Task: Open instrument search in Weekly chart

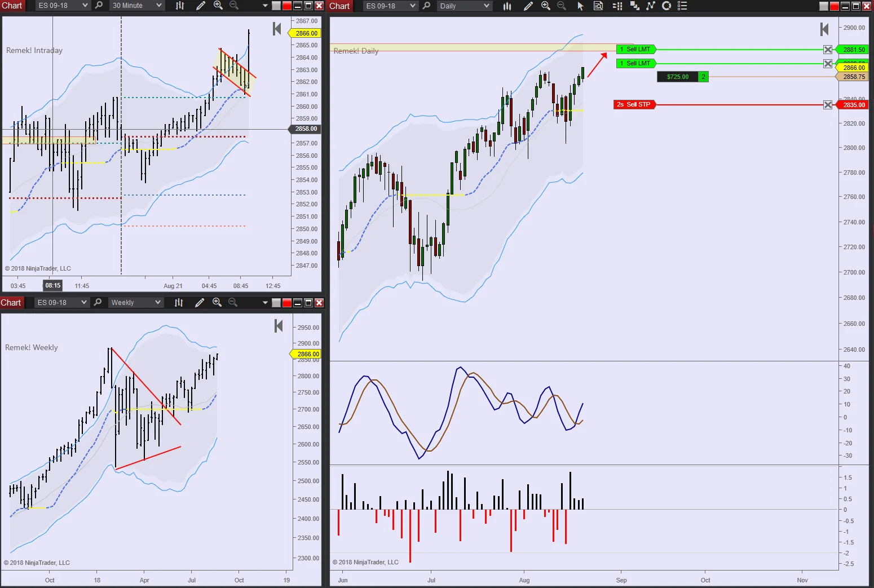Action: pos(98,302)
